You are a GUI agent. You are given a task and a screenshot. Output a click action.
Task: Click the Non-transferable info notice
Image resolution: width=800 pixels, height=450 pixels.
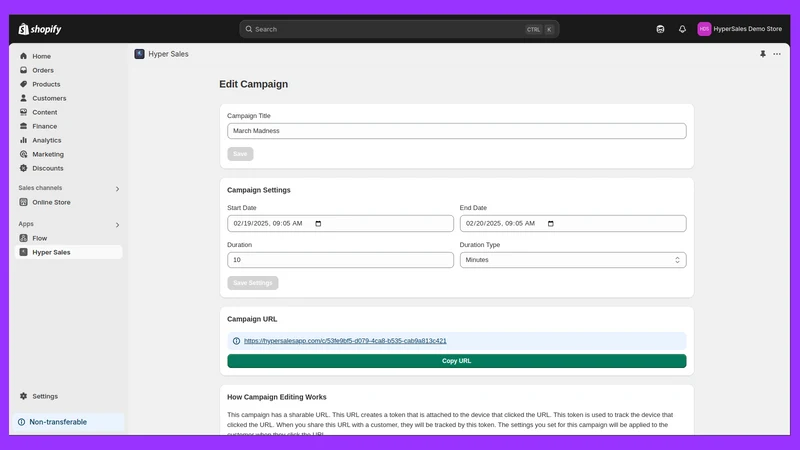pos(69,422)
